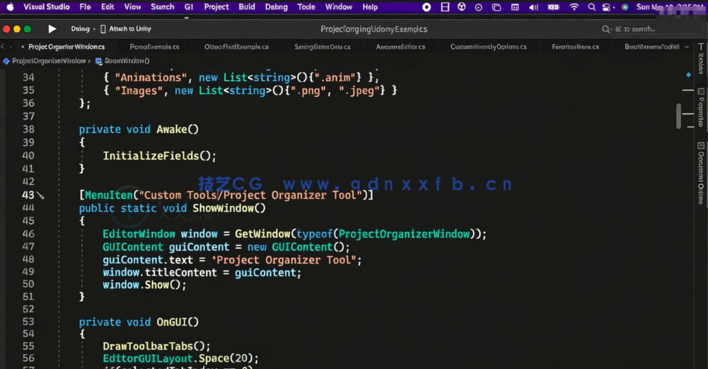Switch to the CustomHierarchyOptions.cs tab
The width and height of the screenshot is (708, 369).
[488, 47]
